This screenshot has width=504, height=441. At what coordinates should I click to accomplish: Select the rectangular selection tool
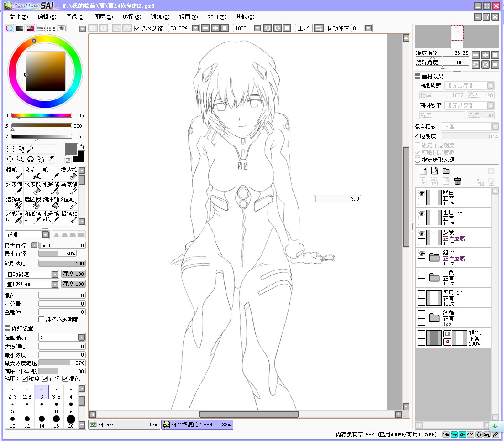point(10,149)
